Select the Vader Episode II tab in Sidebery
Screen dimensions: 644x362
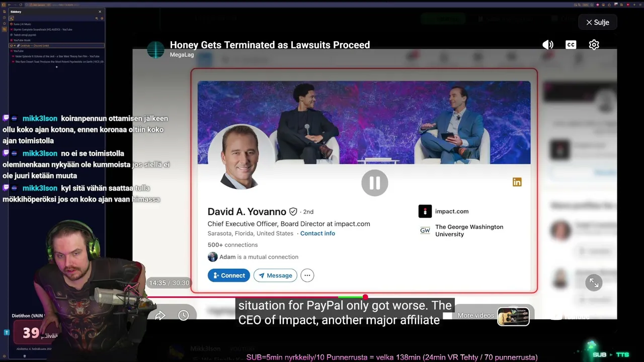click(58, 56)
